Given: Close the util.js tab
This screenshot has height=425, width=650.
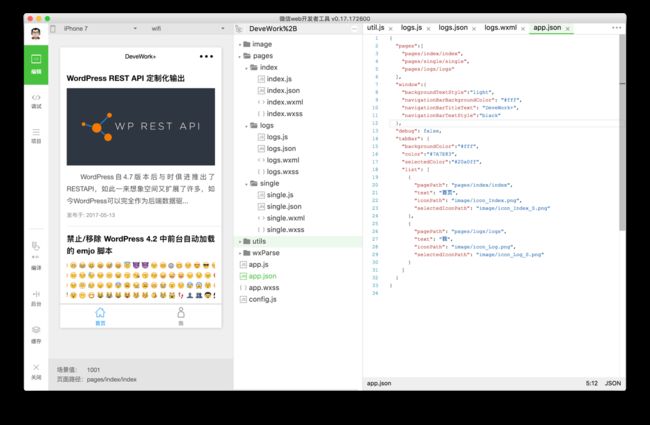Looking at the screenshot, I should pos(390,29).
